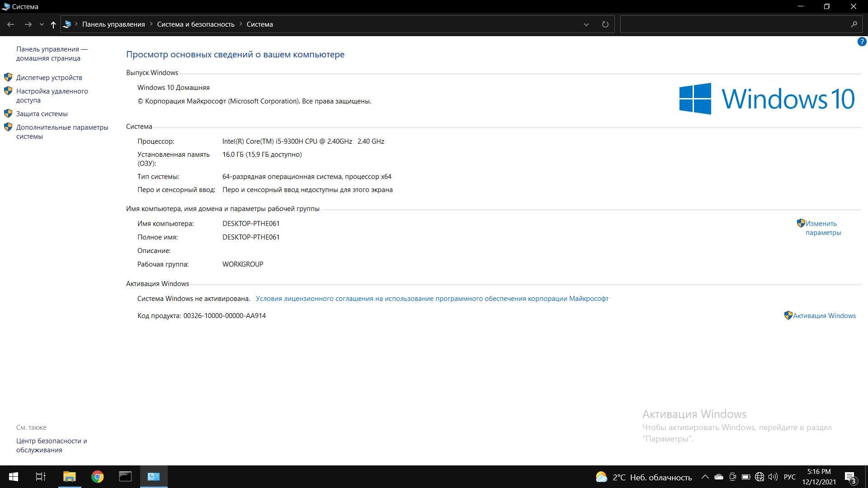Expand chevron before Панель управления breadcrumb
The image size is (868, 488).
click(76, 24)
